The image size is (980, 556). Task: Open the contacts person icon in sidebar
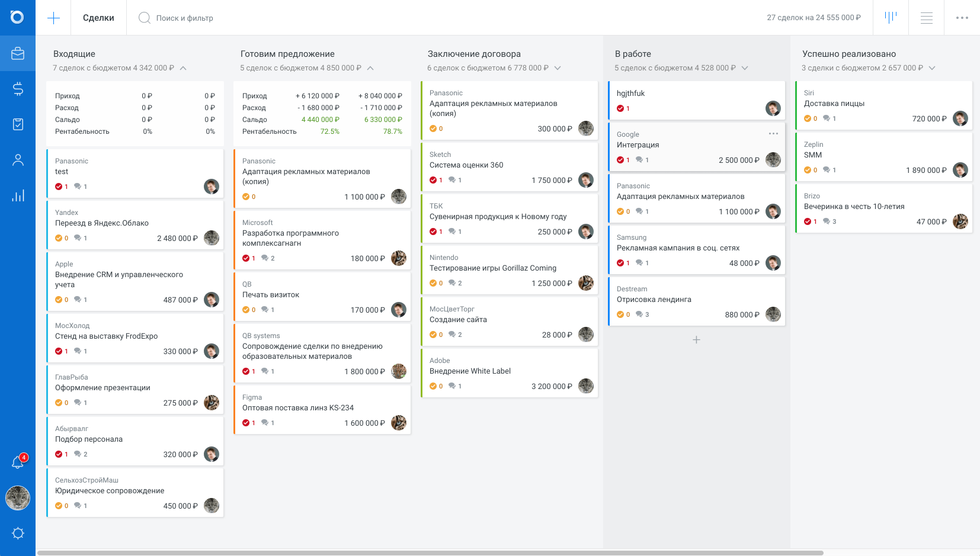coord(18,160)
